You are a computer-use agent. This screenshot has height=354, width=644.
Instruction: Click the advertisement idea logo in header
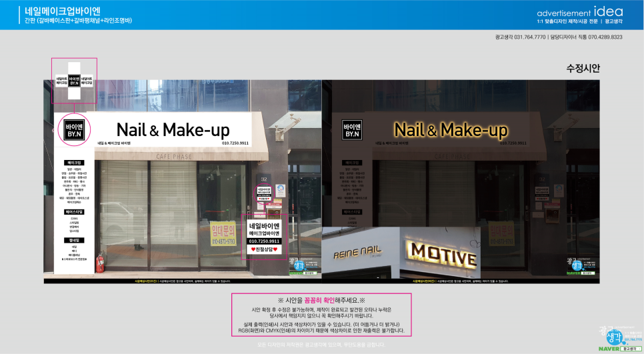point(579,13)
